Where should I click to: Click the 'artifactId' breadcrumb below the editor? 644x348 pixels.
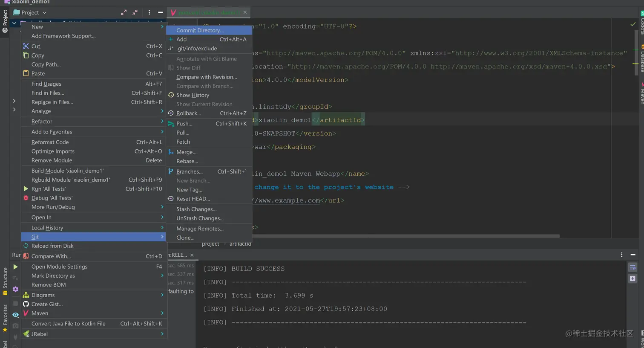coord(240,244)
